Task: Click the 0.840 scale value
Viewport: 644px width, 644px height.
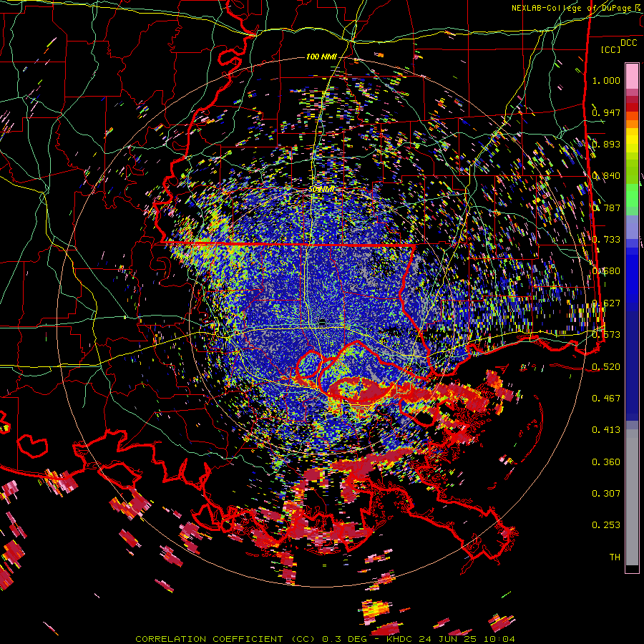Action: [606, 176]
